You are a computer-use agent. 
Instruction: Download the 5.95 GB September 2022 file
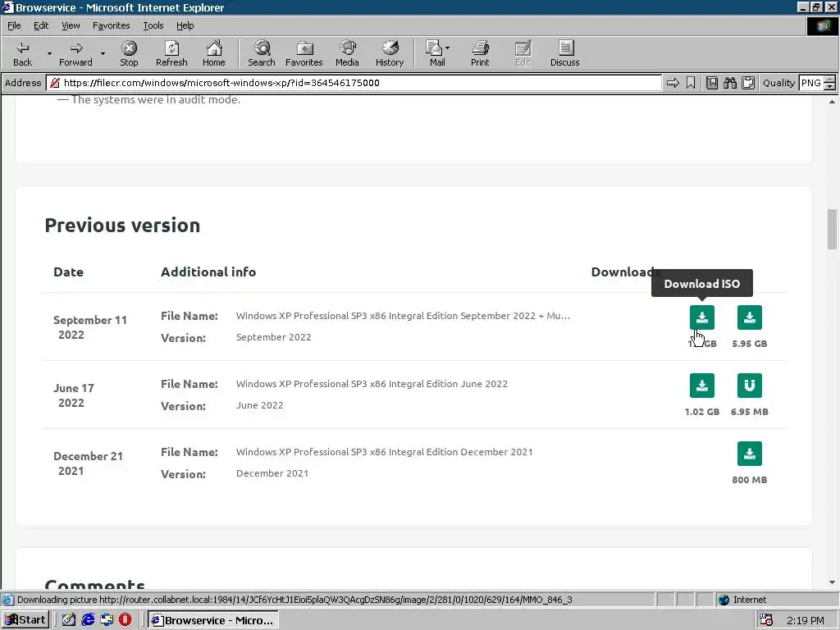(750, 317)
